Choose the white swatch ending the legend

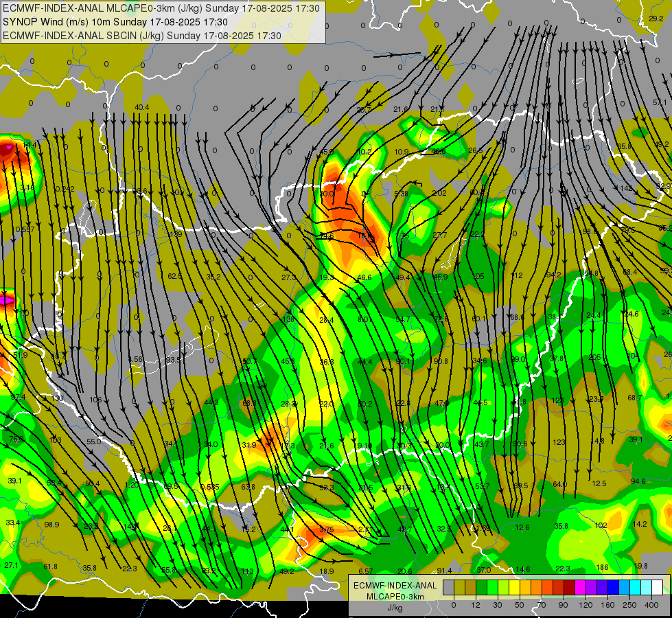pos(657,587)
